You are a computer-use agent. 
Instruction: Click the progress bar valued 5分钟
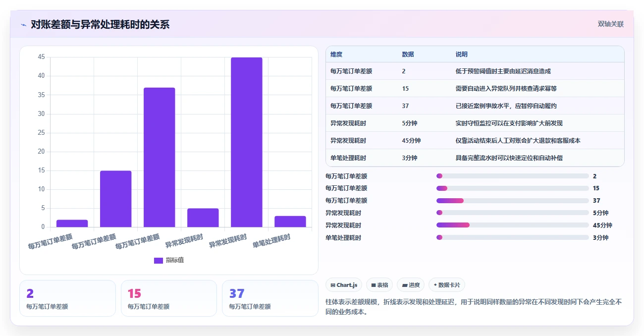click(512, 213)
